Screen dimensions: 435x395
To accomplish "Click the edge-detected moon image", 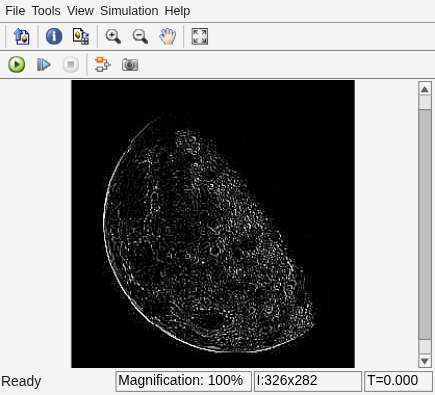I will coord(213,224).
